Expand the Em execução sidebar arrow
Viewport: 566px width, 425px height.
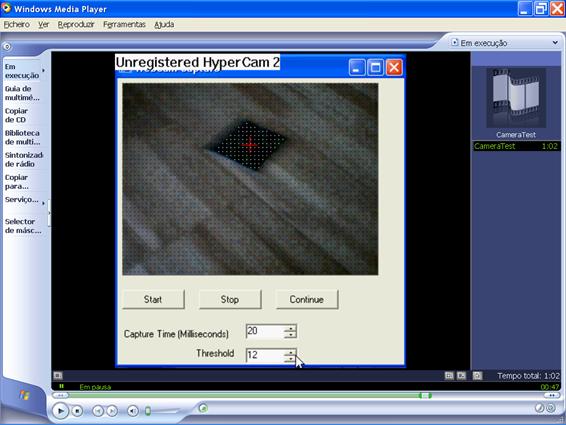[44, 70]
